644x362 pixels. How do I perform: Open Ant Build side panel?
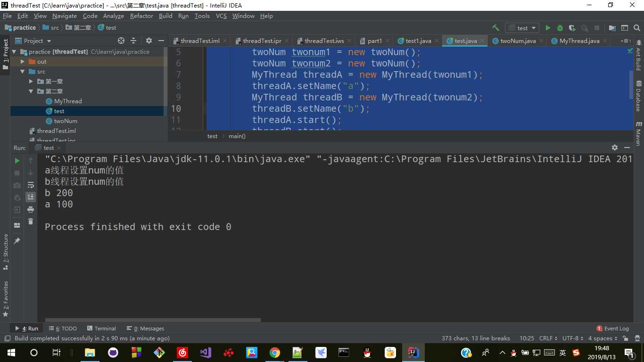638,56
